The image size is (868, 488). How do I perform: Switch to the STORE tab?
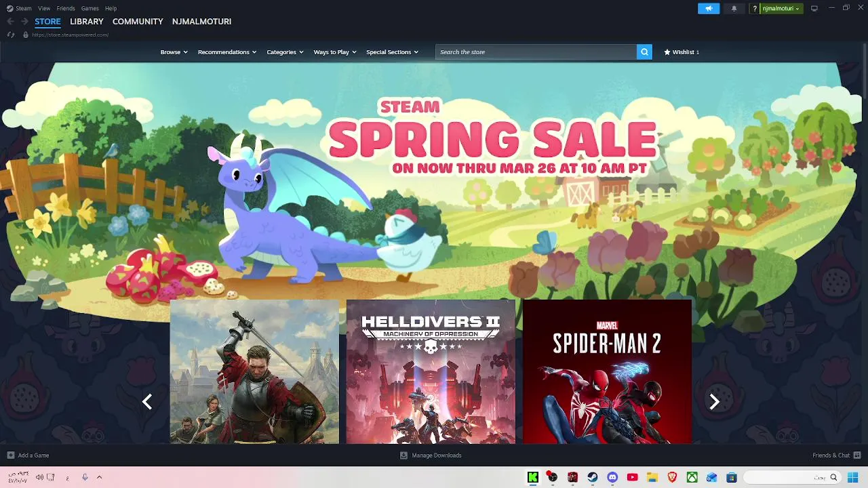tap(47, 21)
